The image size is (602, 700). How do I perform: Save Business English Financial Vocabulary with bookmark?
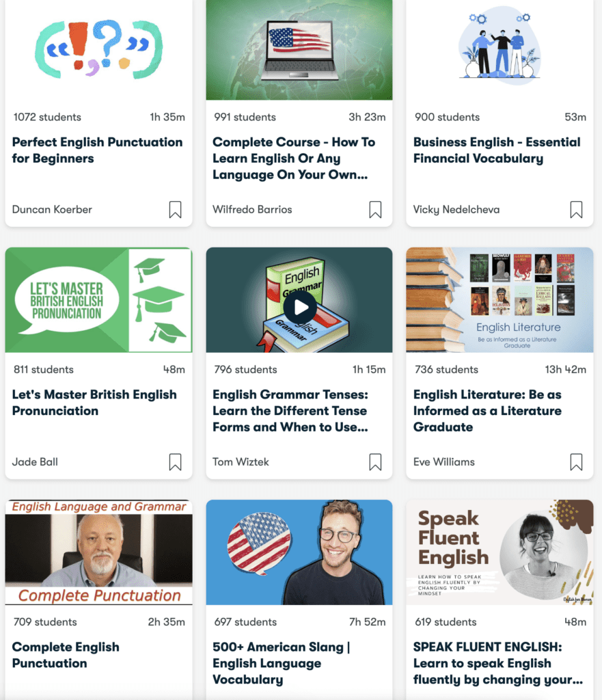(576, 209)
